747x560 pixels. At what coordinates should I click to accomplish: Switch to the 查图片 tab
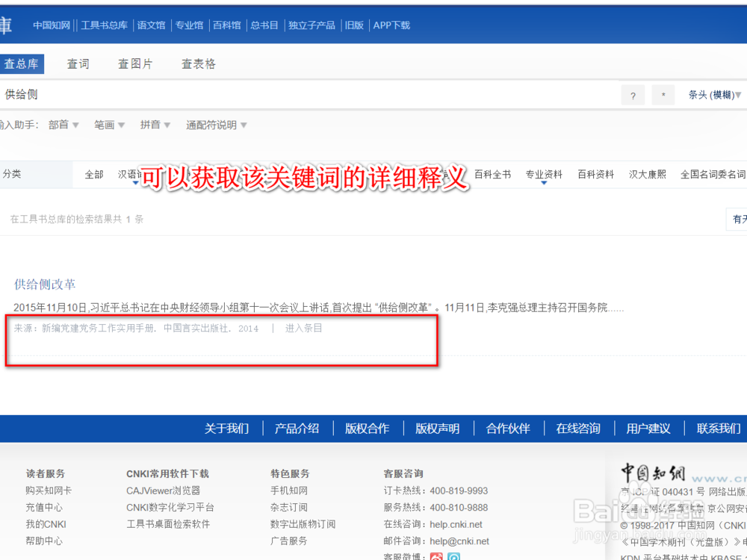135,63
